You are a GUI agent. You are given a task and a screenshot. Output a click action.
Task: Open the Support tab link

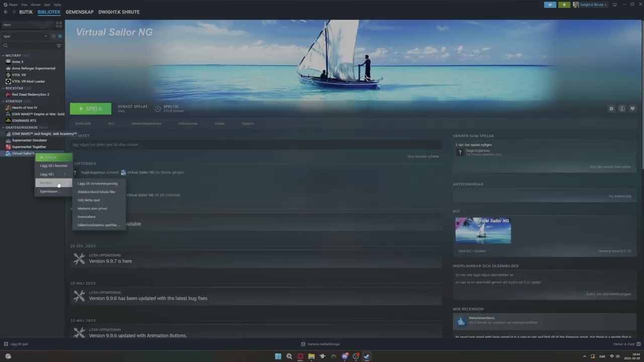tap(248, 123)
